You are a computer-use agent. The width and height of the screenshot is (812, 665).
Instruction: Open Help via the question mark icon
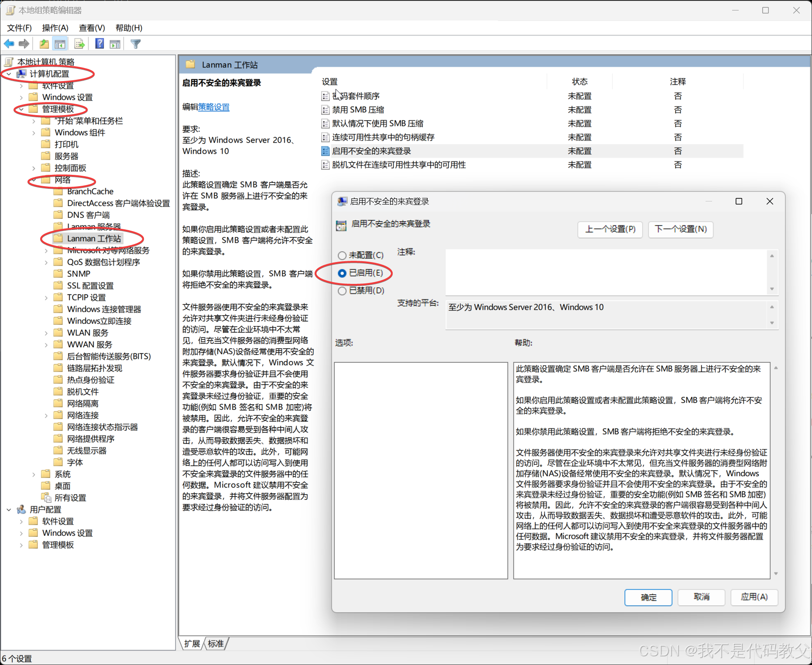(99, 44)
